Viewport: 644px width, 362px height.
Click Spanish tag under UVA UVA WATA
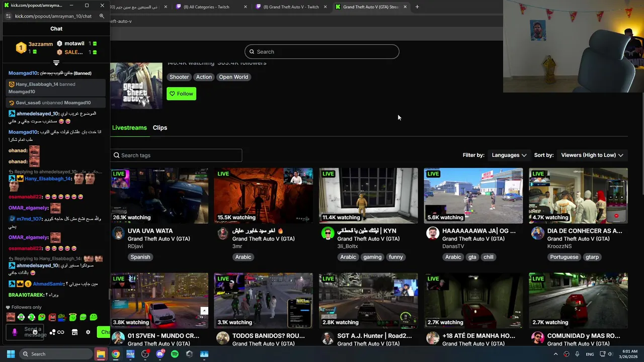[x=140, y=257]
